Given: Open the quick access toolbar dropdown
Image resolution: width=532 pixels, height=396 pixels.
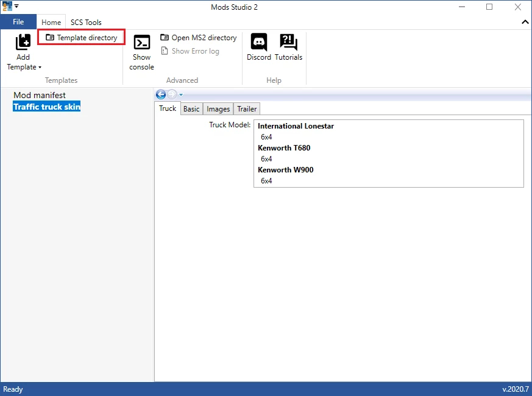Looking at the screenshot, I should [x=17, y=7].
